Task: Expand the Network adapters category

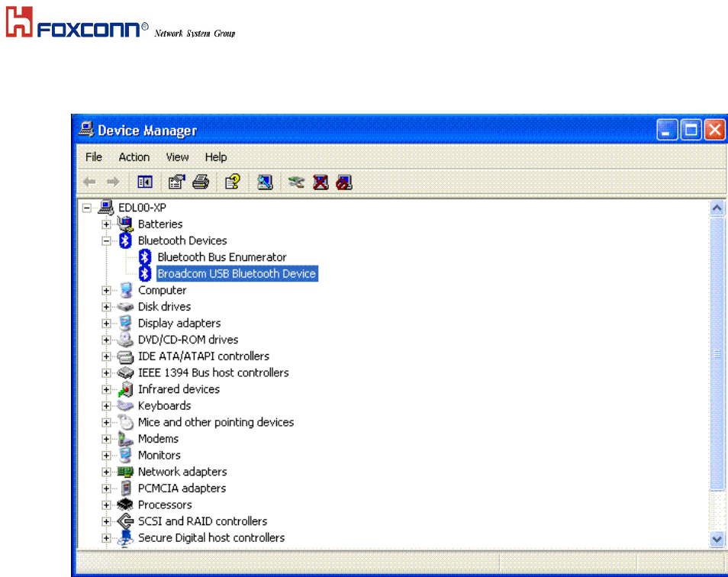Action: coord(106,472)
